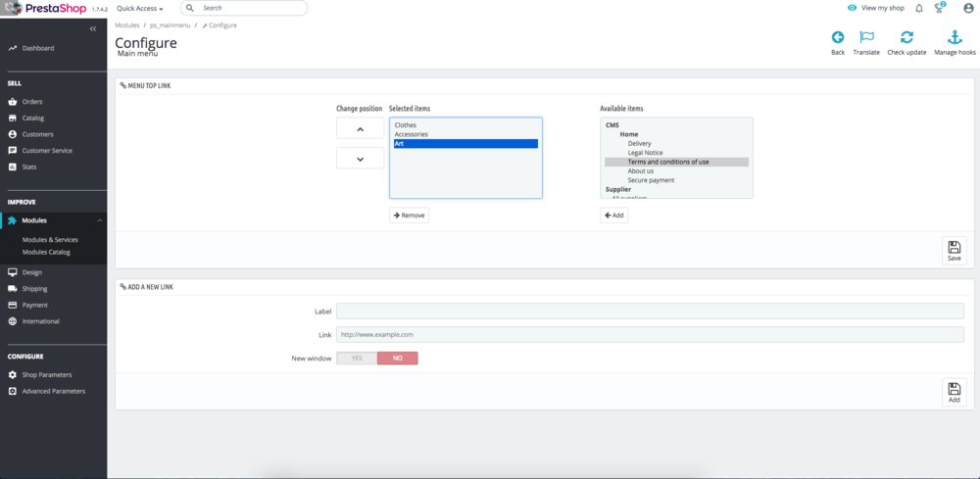980x479 pixels.
Task: Click the Design monitor icon
Action: [13, 272]
